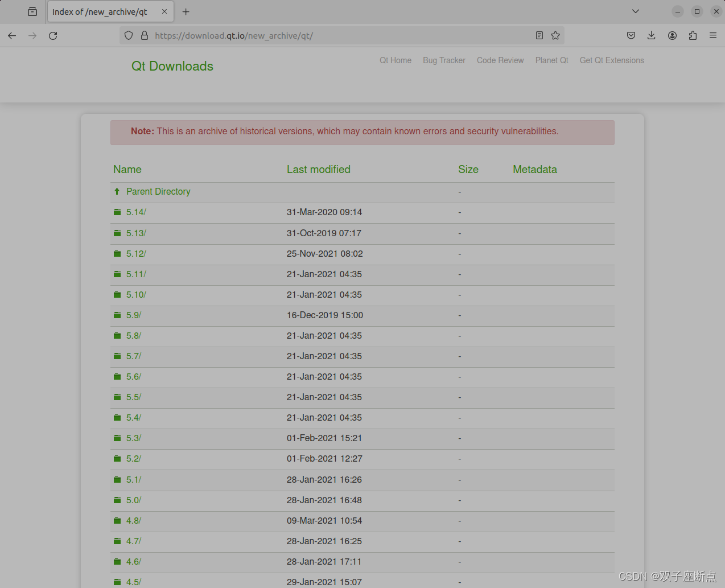Click folder icon beside 5.0/
This screenshot has height=588, width=725.
[x=117, y=500]
